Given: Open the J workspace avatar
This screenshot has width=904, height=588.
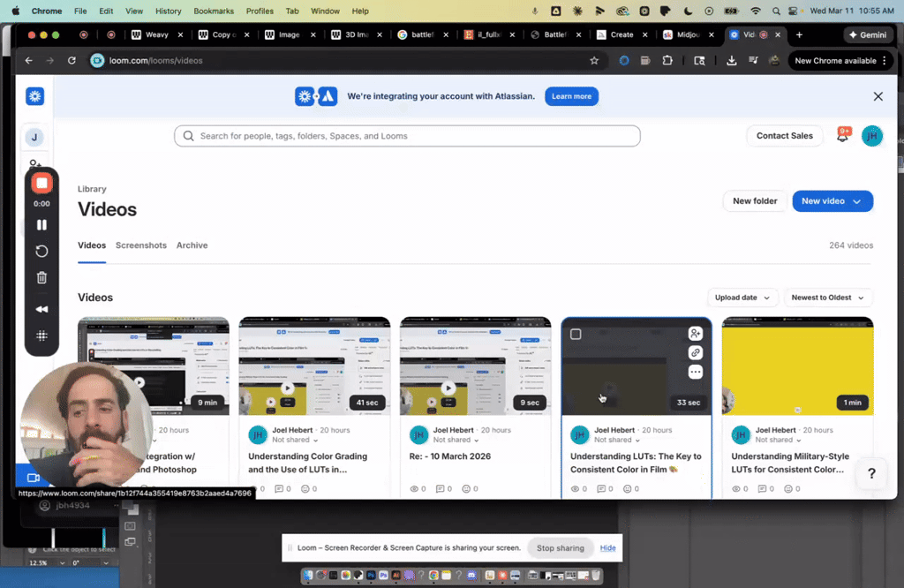Looking at the screenshot, I should (34, 137).
